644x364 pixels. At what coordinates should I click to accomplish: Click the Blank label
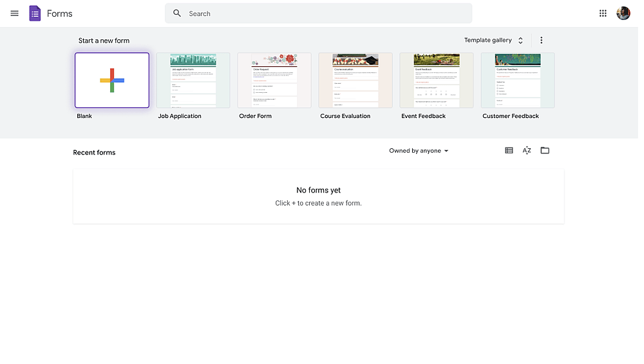tap(84, 116)
